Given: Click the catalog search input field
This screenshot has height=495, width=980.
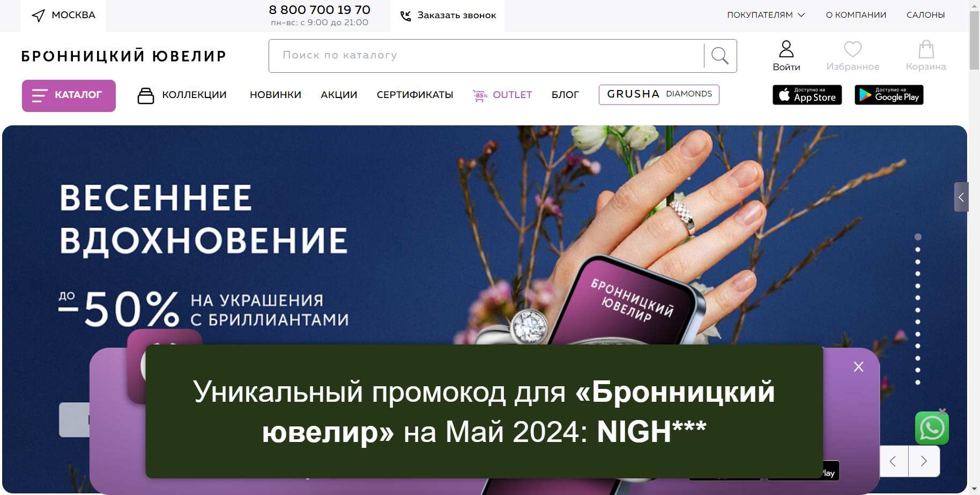Looking at the screenshot, I should (x=486, y=56).
